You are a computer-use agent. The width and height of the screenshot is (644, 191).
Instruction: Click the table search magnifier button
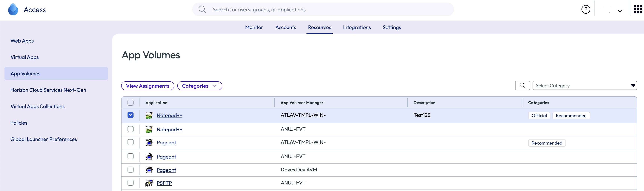[522, 86]
